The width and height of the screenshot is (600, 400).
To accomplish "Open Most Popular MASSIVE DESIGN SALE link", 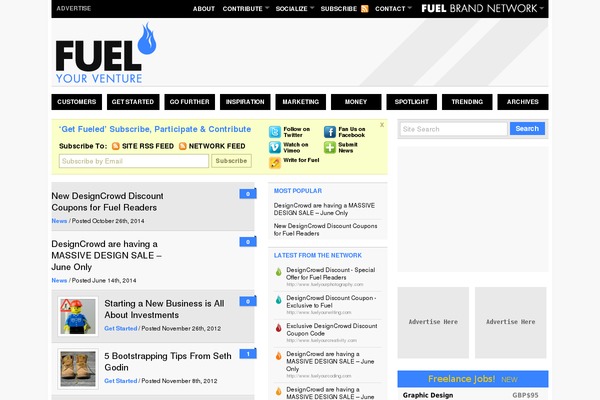I will (324, 209).
